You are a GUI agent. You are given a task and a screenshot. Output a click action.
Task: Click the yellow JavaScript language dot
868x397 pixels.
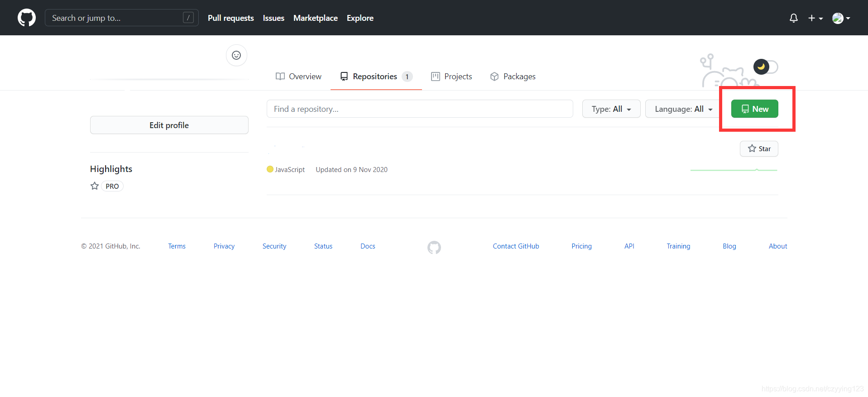(x=270, y=169)
